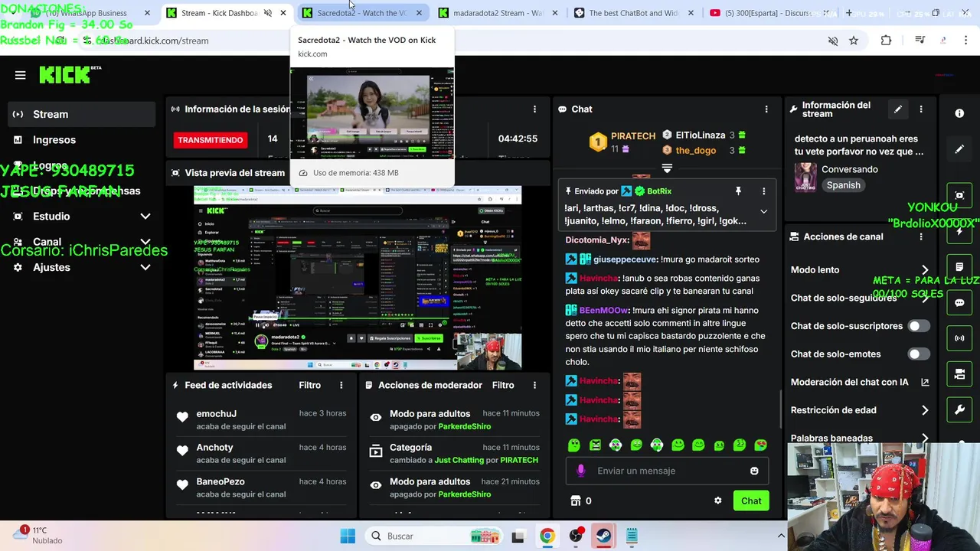Open Acciones de moderador three-dot menu

coord(534,385)
